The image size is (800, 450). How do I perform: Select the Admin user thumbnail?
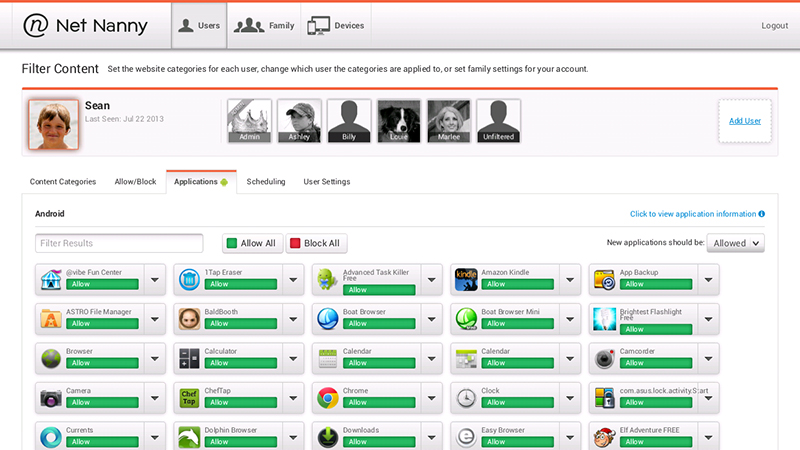[x=249, y=121]
